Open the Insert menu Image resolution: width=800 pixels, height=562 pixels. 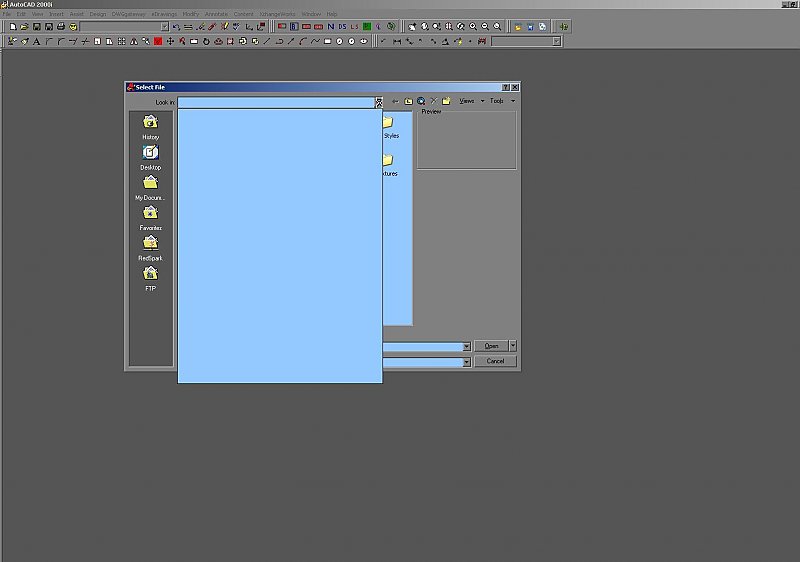coord(56,14)
